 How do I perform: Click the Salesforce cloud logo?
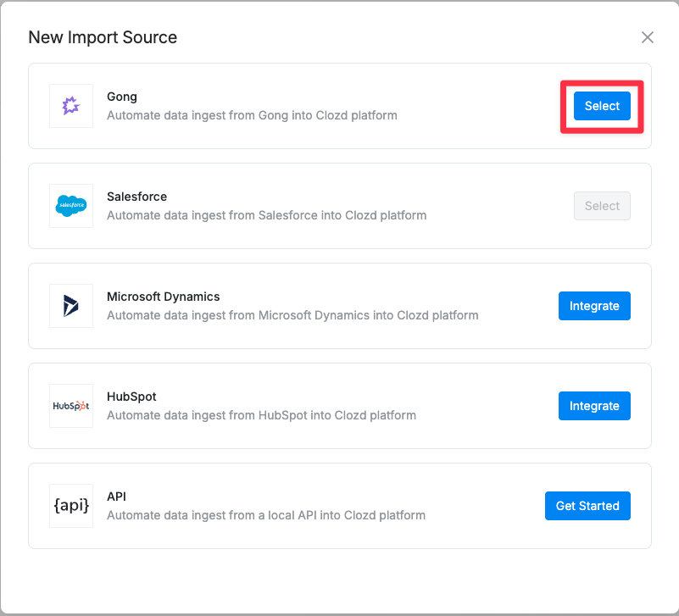pos(70,206)
